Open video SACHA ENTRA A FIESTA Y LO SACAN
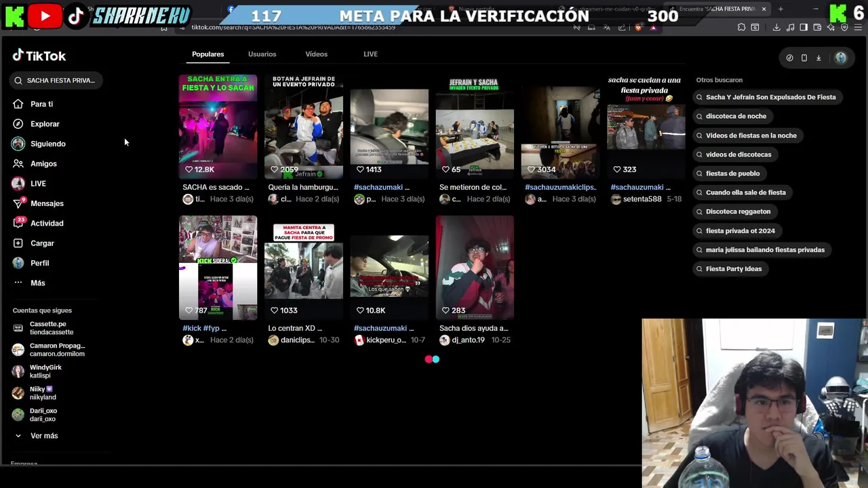This screenshot has height=488, width=868. (218, 127)
